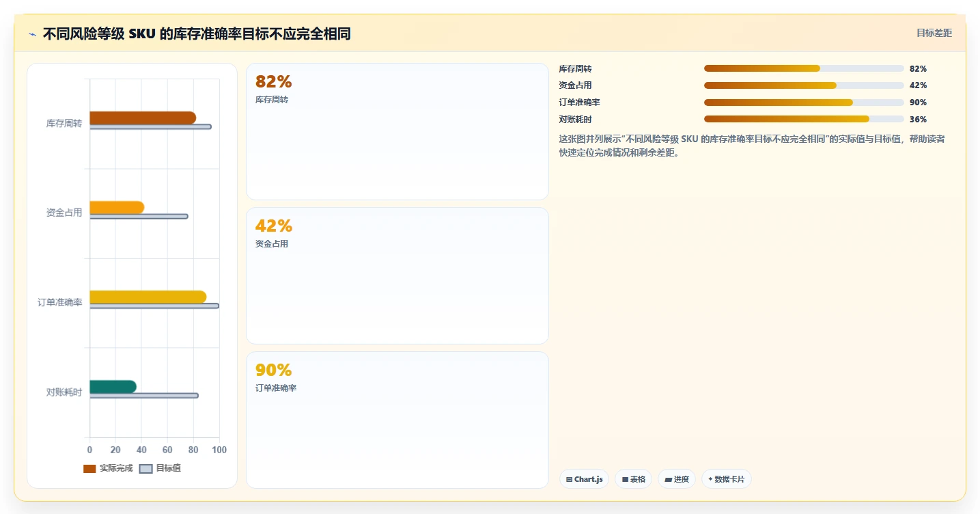Open the 90% 订单准确率 data card
Image resolution: width=980 pixels, height=514 pixels.
pyautogui.click(x=397, y=420)
